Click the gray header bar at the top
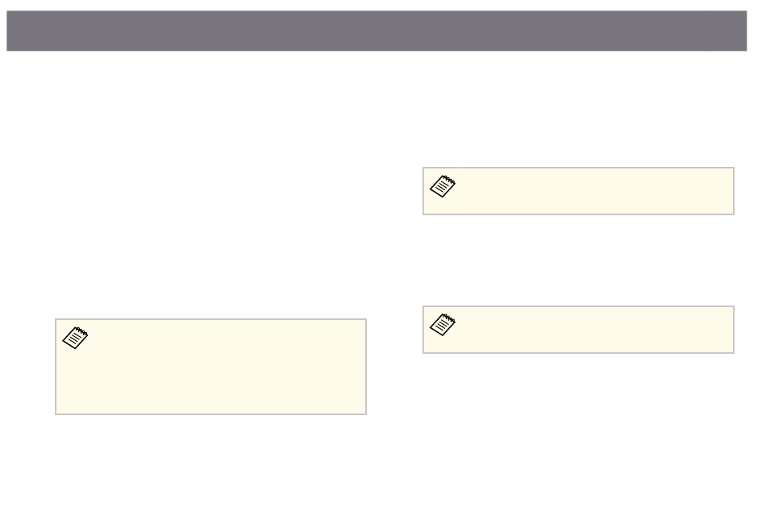The height and width of the screenshot is (532, 766). click(x=377, y=31)
